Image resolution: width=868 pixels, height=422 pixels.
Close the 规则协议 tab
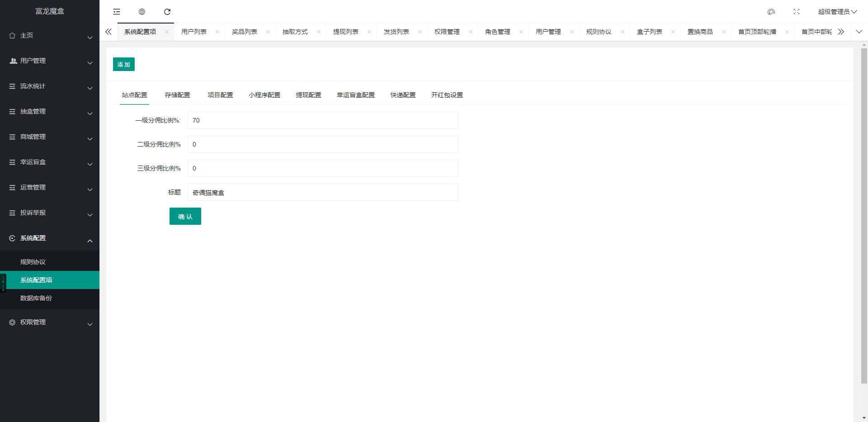623,32
